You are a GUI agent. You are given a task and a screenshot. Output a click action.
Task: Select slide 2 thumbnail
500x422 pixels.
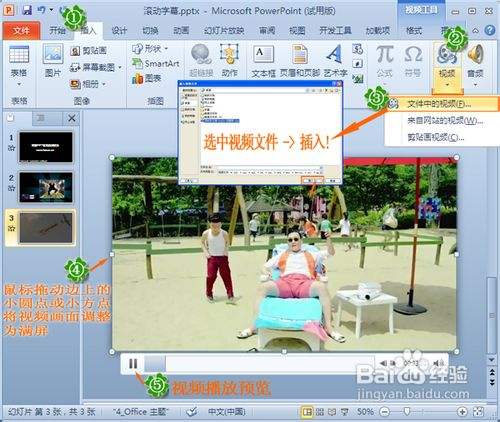[x=46, y=187]
